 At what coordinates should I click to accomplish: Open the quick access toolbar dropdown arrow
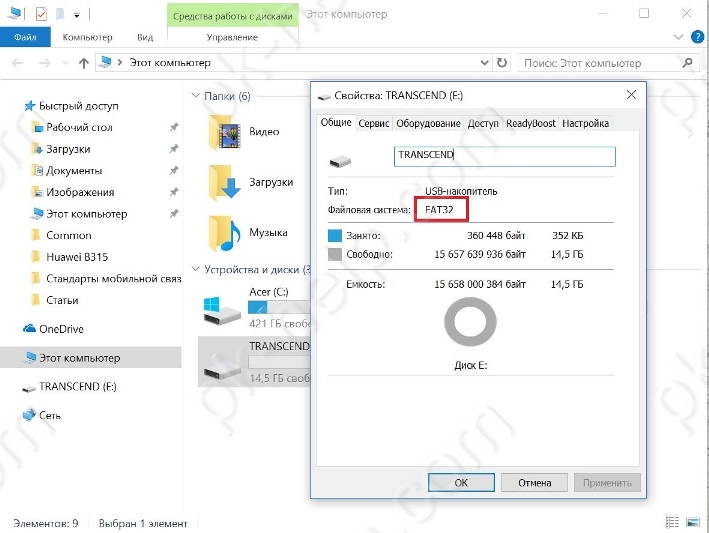pos(77,16)
